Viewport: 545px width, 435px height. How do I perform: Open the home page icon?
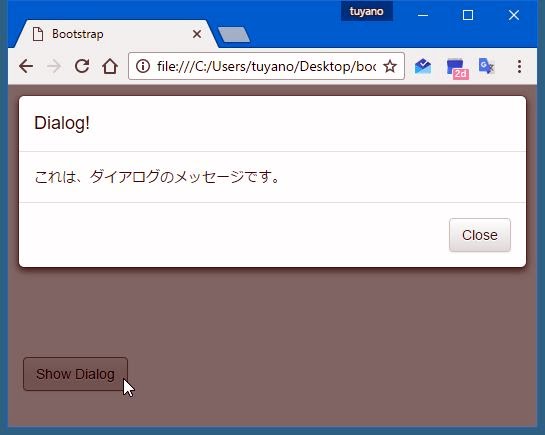[110, 66]
